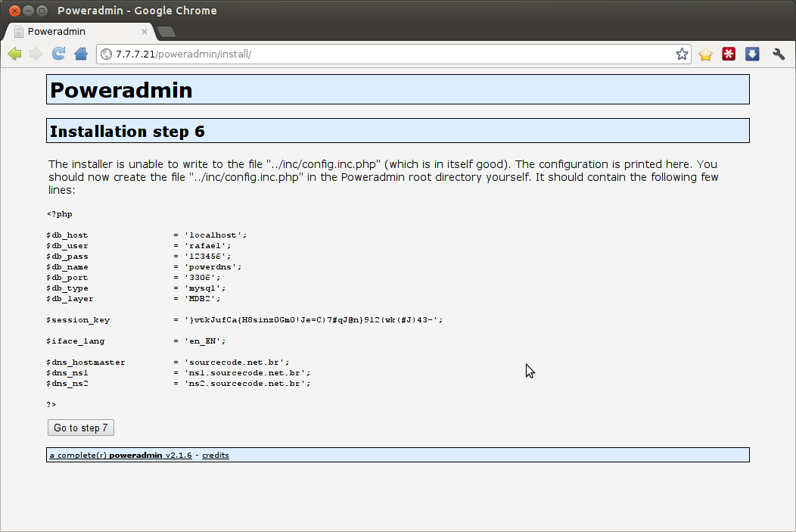Click the $db_user 'rafael' line
The width and height of the screenshot is (796, 532).
click(x=138, y=246)
